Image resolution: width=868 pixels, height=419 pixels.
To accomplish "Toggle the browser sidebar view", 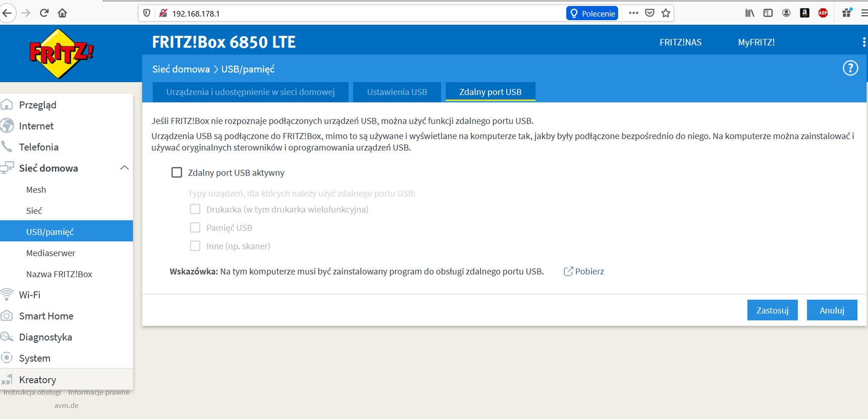I will pos(768,13).
